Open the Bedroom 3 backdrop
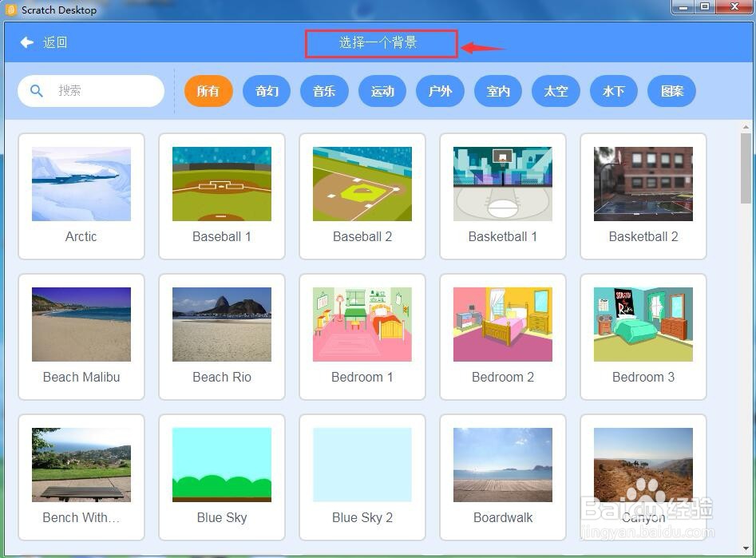756x558 pixels. (643, 337)
